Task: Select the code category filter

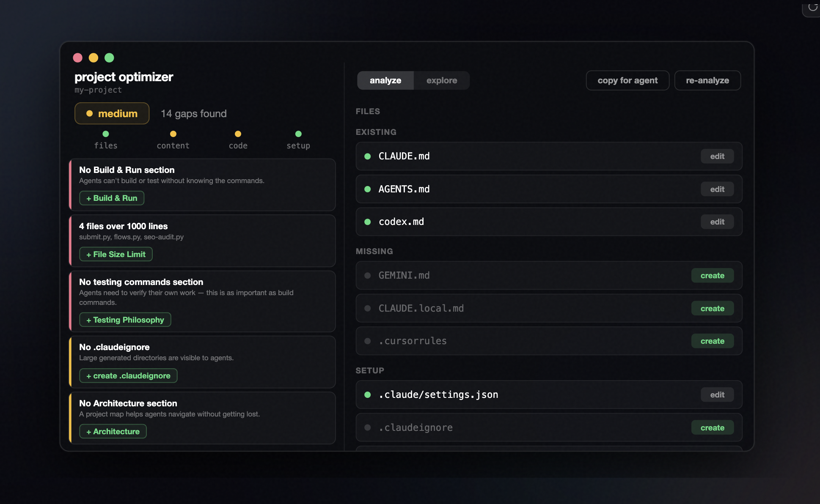Action: [x=238, y=140]
